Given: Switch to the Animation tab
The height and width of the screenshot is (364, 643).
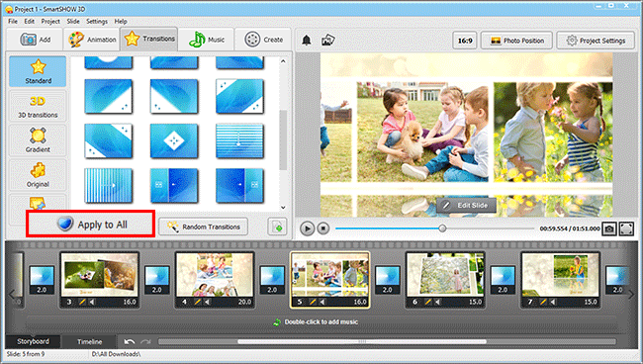Looking at the screenshot, I should (92, 40).
